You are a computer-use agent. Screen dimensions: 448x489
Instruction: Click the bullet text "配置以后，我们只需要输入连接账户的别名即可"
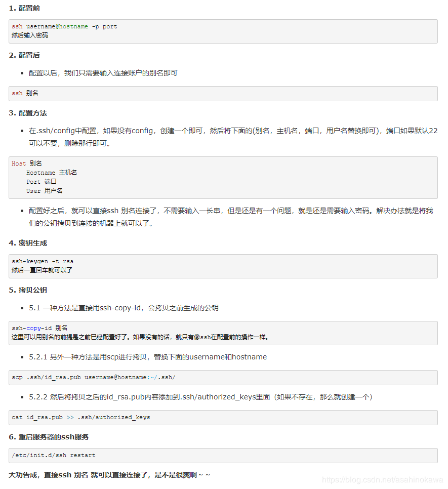(103, 73)
